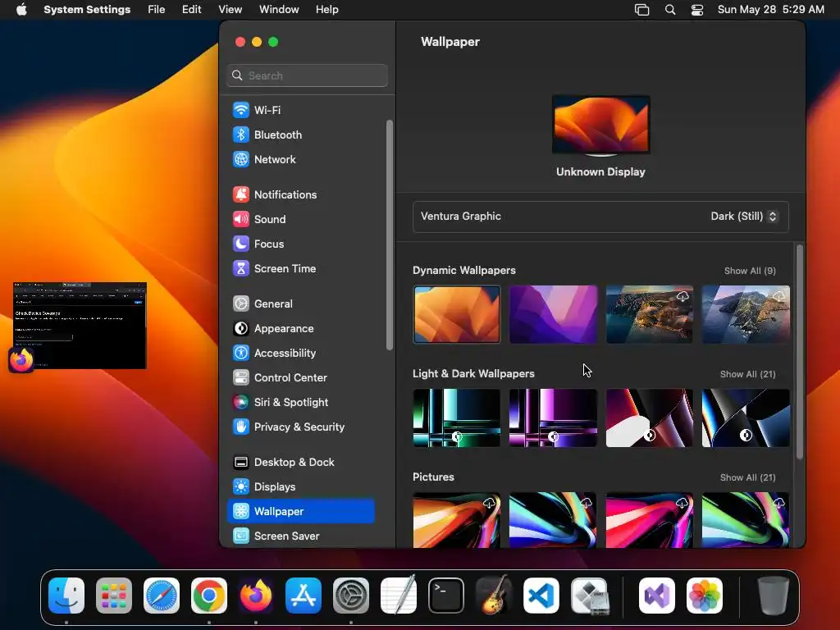Choose dark blue wave wallpaper
Viewport: 840px width, 630px height.
(746, 418)
